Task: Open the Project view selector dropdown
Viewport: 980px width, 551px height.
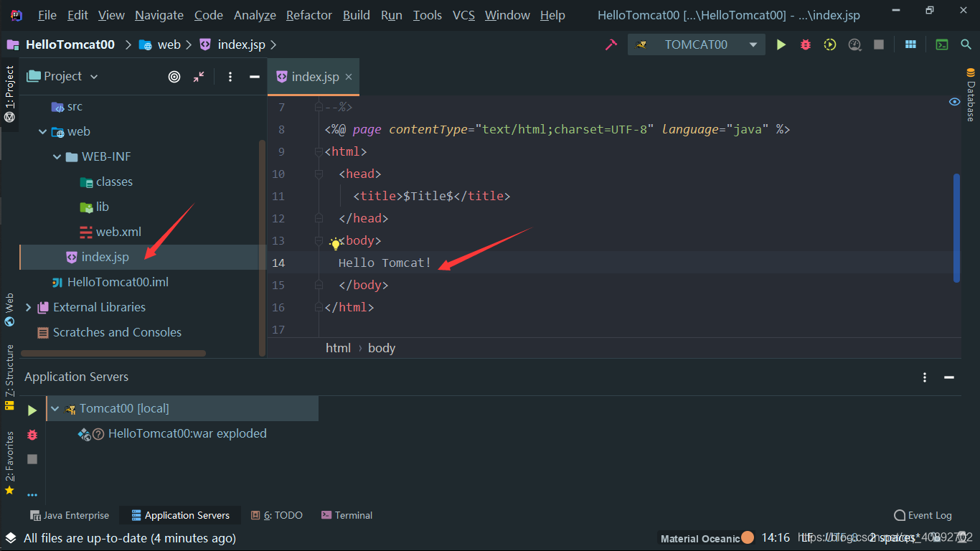Action: [x=94, y=77]
